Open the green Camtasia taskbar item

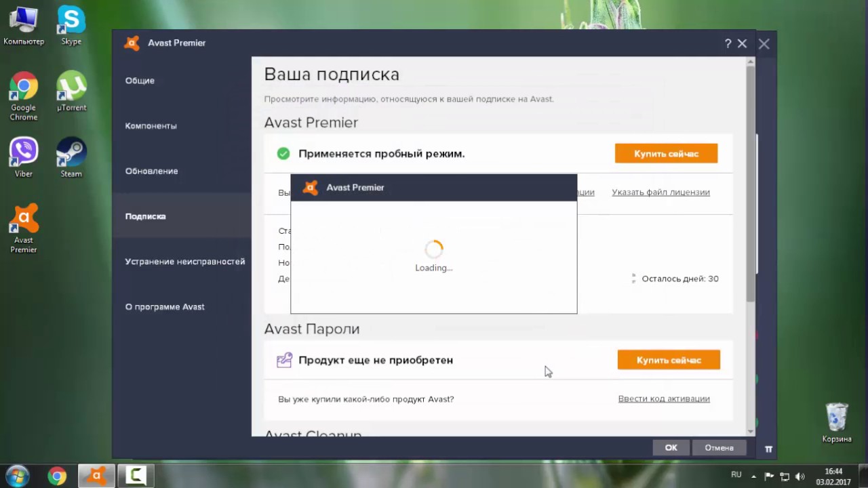pos(136,476)
